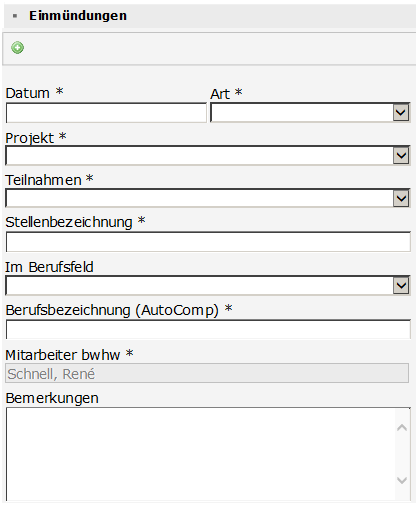
Task: Click the Bemerkungen scrollbar up arrow
Action: pos(402,428)
